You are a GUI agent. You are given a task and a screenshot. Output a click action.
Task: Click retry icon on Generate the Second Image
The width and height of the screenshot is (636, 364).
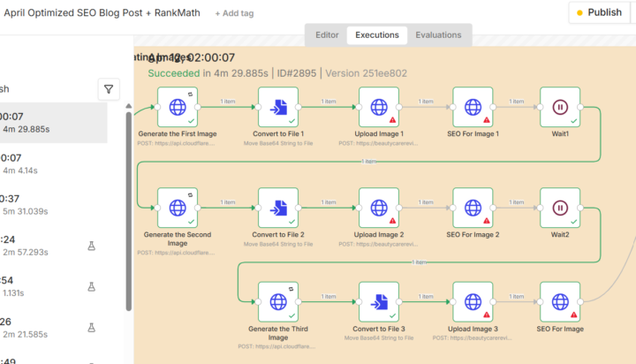[x=190, y=194]
